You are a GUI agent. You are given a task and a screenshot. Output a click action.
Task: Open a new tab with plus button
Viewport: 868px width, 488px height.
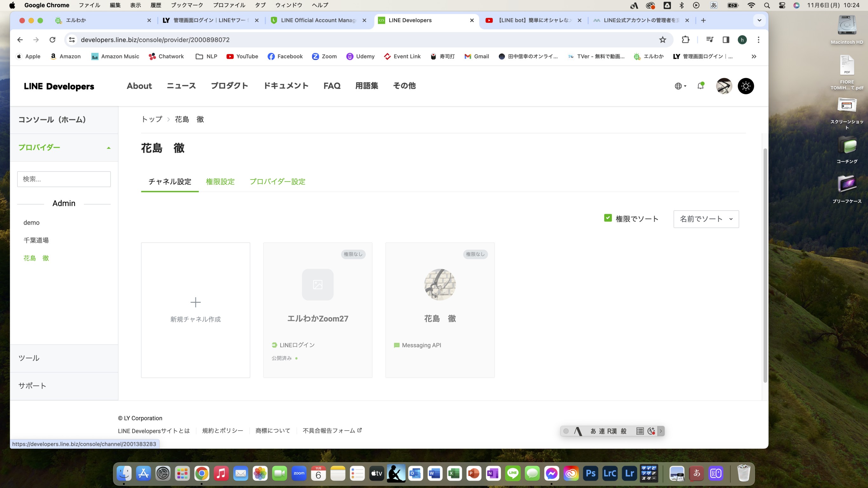703,20
